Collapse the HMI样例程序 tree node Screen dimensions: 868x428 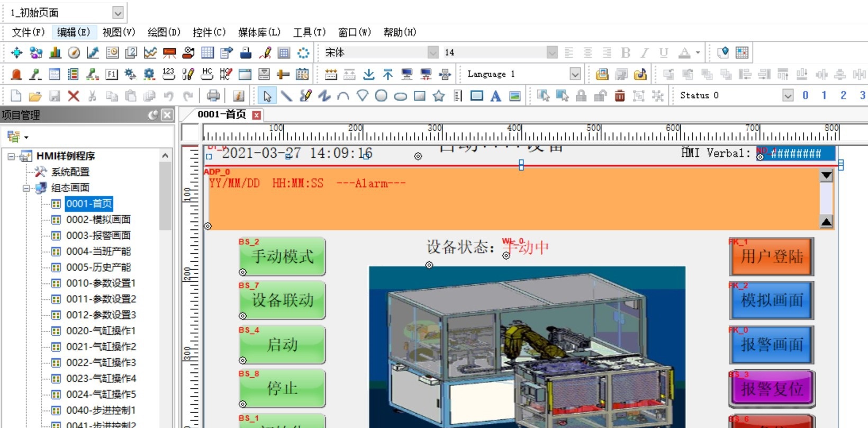point(11,156)
